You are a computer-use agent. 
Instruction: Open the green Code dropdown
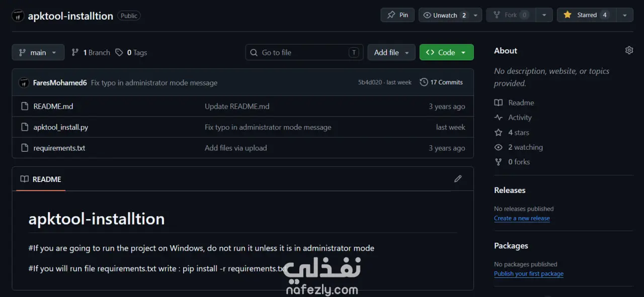point(446,52)
